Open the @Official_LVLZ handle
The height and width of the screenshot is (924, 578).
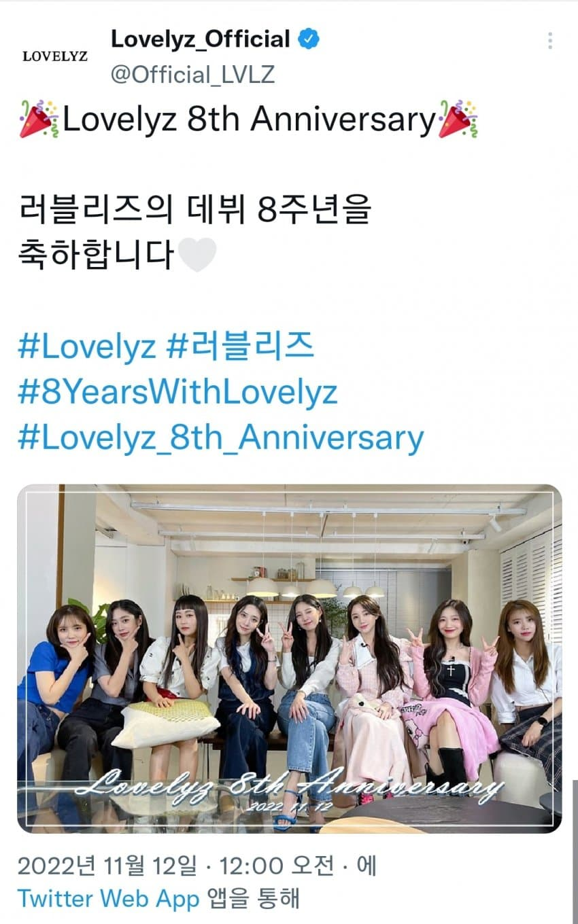pos(192,73)
